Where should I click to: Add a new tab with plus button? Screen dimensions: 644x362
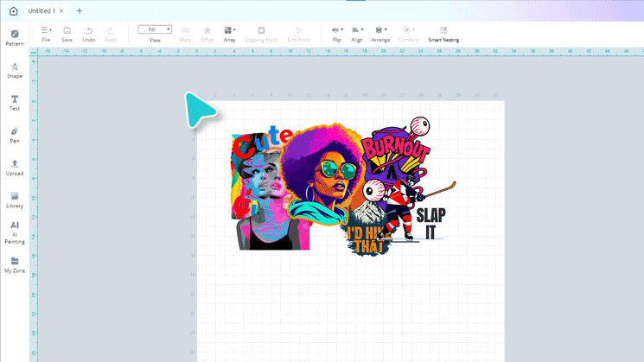[80, 11]
